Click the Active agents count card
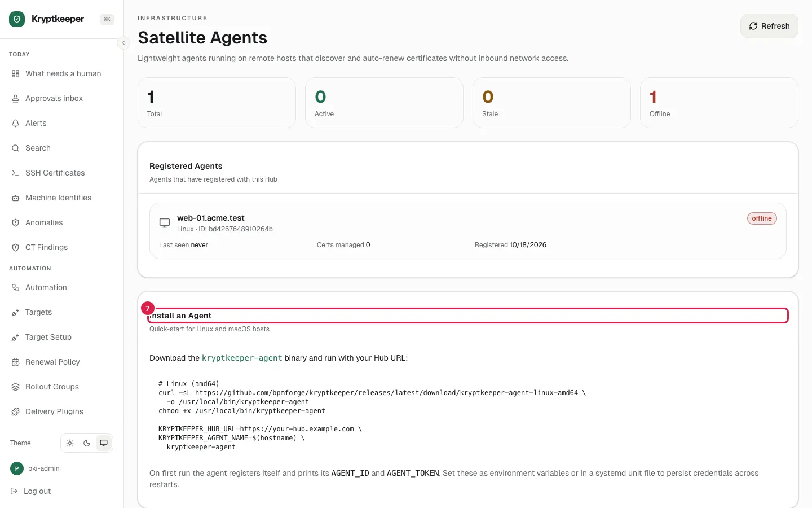 pyautogui.click(x=384, y=103)
